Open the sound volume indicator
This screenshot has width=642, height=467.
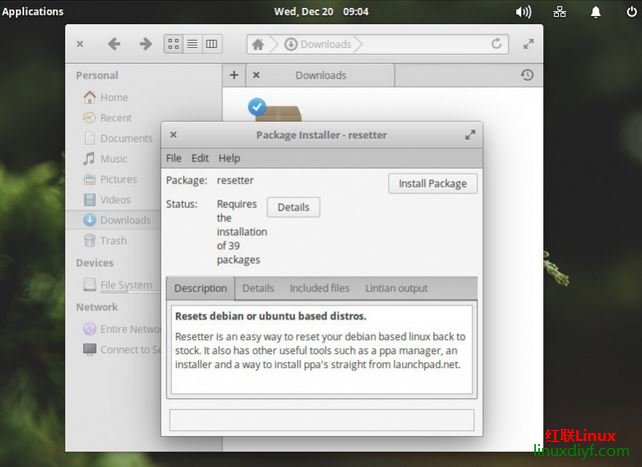pyautogui.click(x=523, y=12)
